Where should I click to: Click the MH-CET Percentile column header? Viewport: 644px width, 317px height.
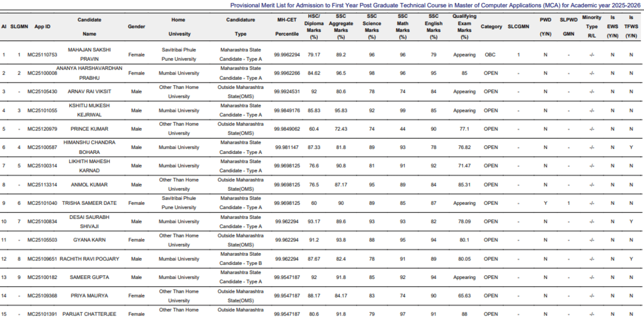tap(287, 27)
